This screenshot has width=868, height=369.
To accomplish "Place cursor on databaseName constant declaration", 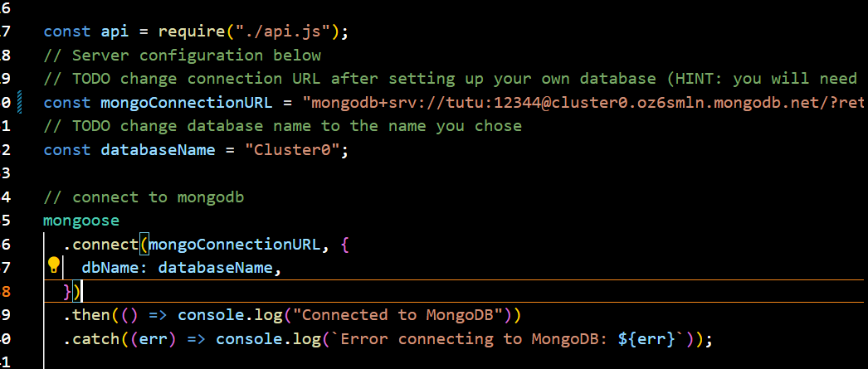I will [x=158, y=150].
